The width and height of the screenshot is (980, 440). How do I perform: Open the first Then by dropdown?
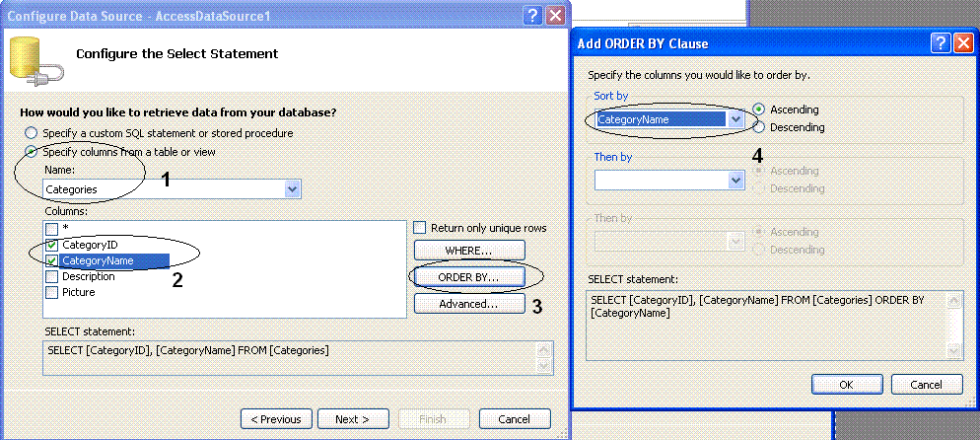(x=735, y=181)
